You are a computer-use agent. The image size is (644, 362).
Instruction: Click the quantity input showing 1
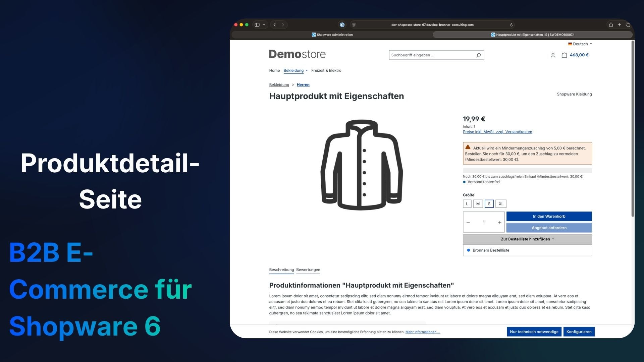484,222
